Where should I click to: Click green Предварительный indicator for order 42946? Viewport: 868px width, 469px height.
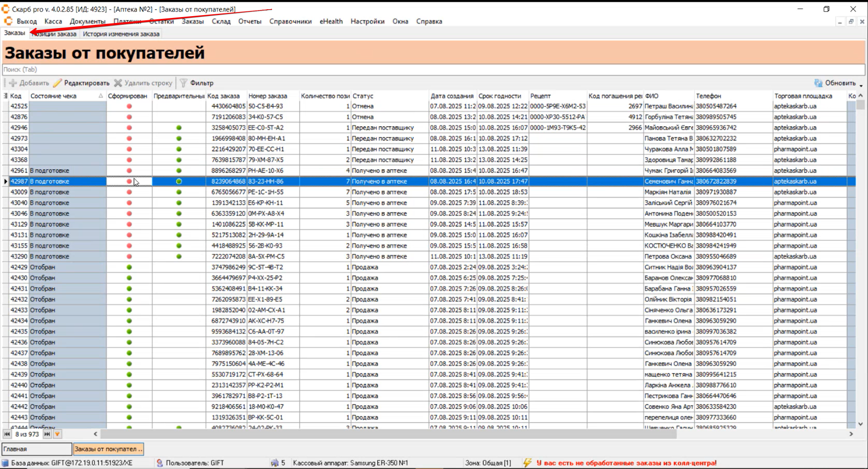click(179, 128)
